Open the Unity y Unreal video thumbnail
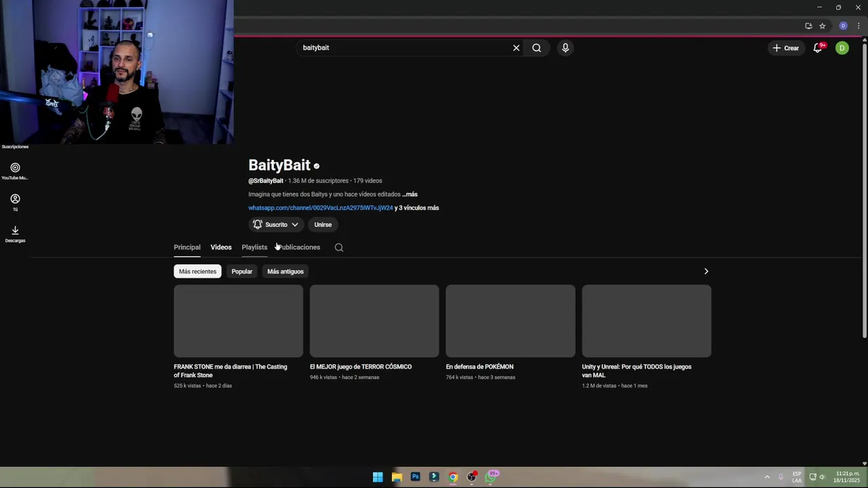The image size is (868, 488). (x=646, y=321)
